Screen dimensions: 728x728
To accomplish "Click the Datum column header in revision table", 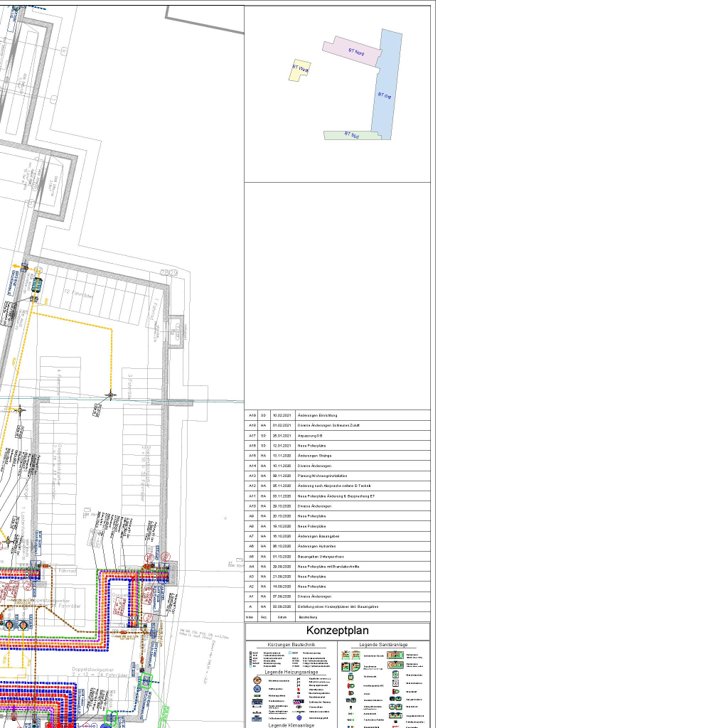I will pos(282,617).
